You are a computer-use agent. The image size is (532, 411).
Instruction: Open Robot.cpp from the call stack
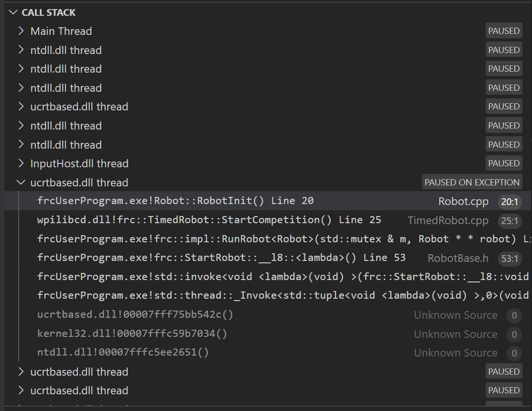[x=463, y=201]
